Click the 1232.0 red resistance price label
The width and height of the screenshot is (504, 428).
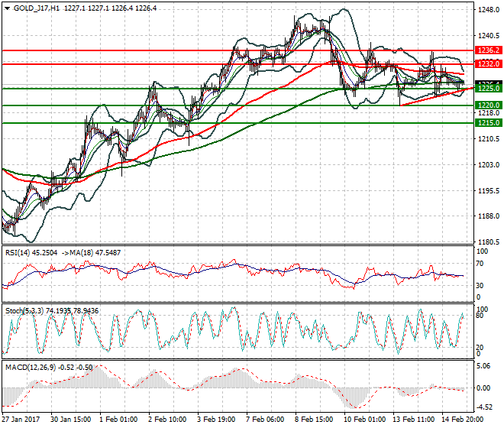[x=489, y=63]
